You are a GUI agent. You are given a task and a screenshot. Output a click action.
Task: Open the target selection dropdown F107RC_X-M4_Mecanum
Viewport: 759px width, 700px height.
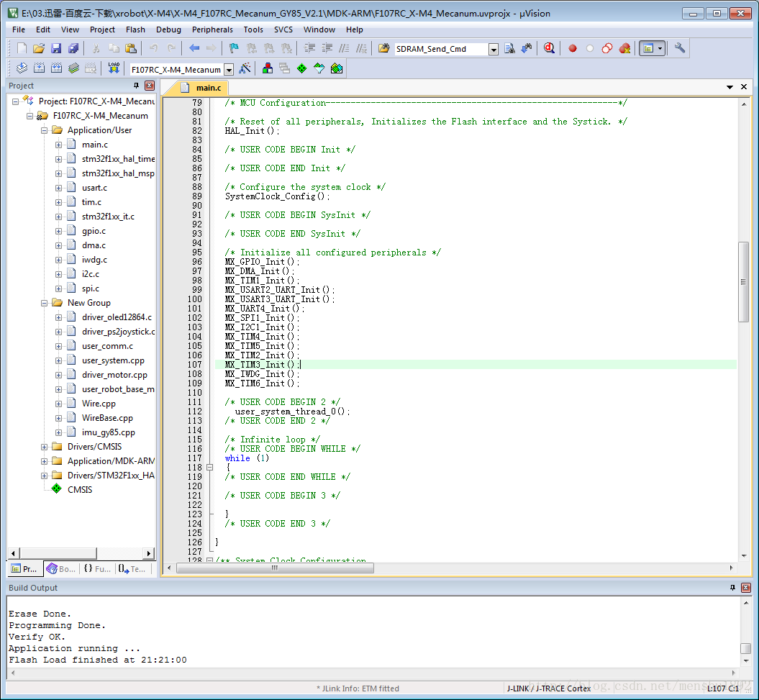pos(229,70)
